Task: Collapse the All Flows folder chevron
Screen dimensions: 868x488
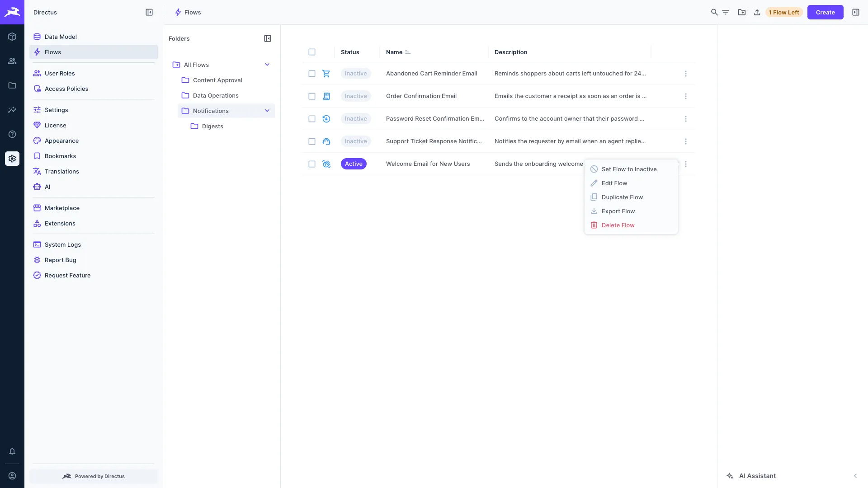Action: (267, 65)
